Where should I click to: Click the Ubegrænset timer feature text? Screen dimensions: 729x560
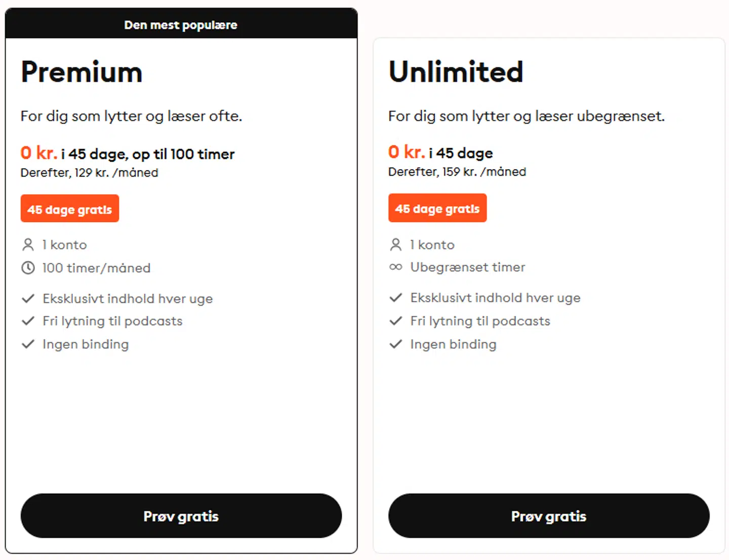coord(468,267)
